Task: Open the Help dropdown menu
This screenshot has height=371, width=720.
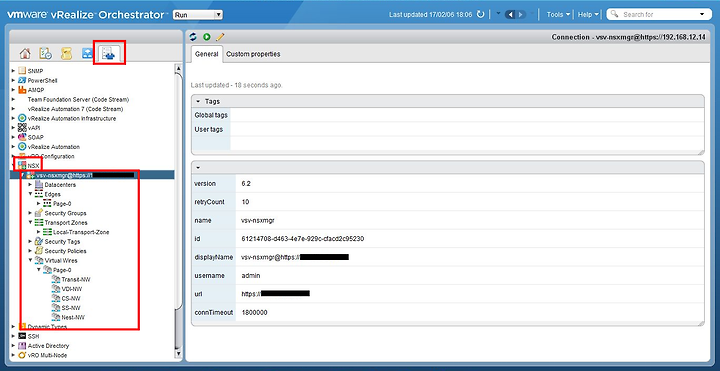Action: coord(589,15)
